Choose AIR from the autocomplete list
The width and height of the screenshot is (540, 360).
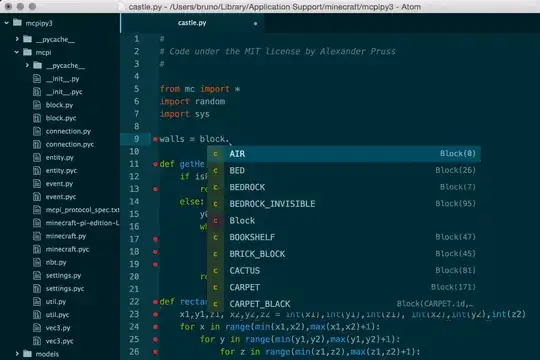[x=344, y=154]
